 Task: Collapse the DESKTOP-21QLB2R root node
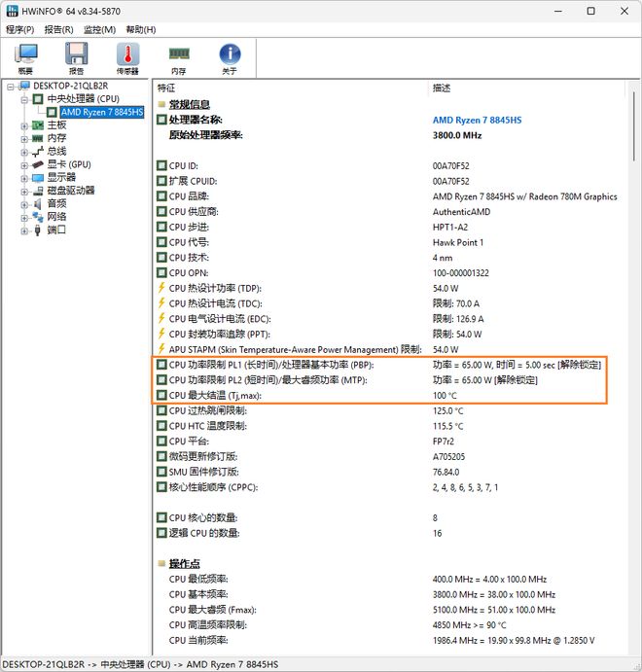(11, 87)
